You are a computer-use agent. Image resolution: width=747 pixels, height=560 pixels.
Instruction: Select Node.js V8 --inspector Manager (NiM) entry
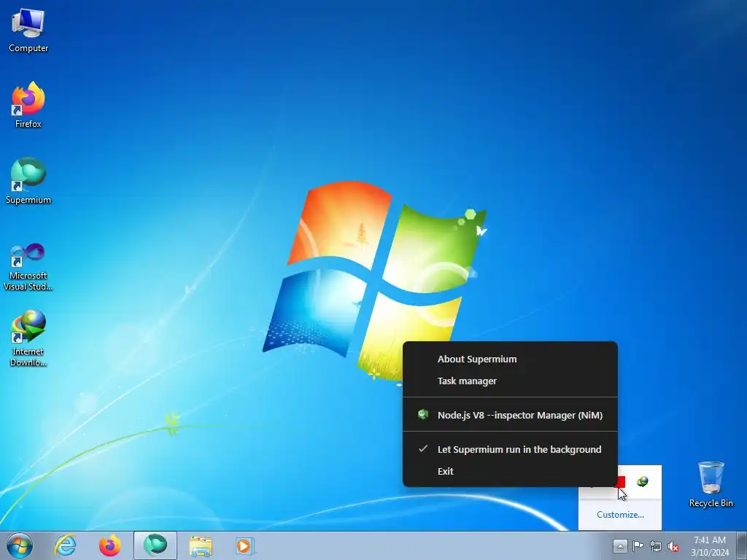510,415
